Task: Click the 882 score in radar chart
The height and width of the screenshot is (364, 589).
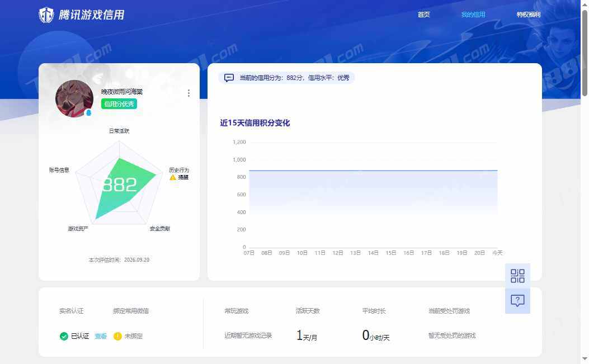Action: tap(120, 185)
